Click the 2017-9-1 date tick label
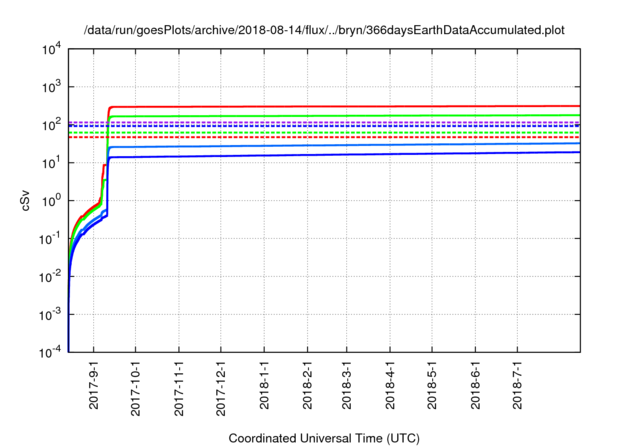Viewport: 640px width, 448px height. click(94, 384)
